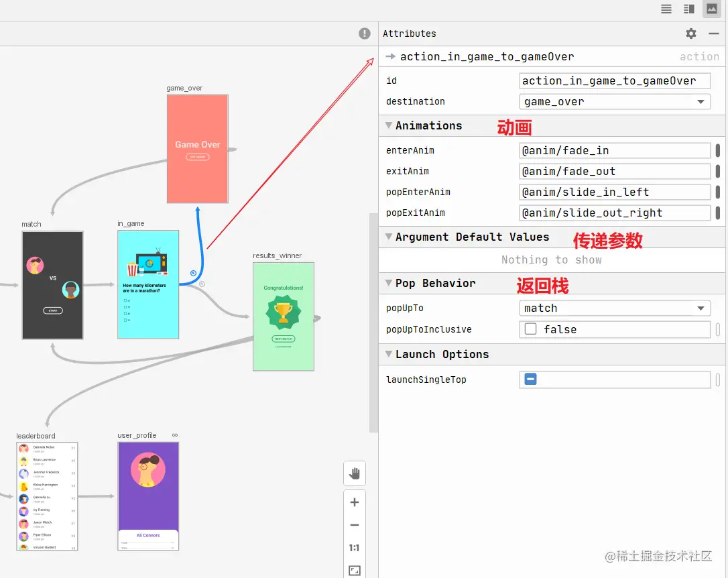
Task: Collapse the Argument Default Values section
Action: [x=389, y=237]
